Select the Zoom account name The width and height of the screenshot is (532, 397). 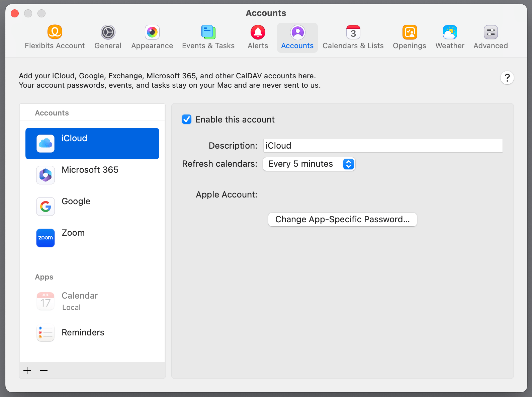(x=73, y=233)
